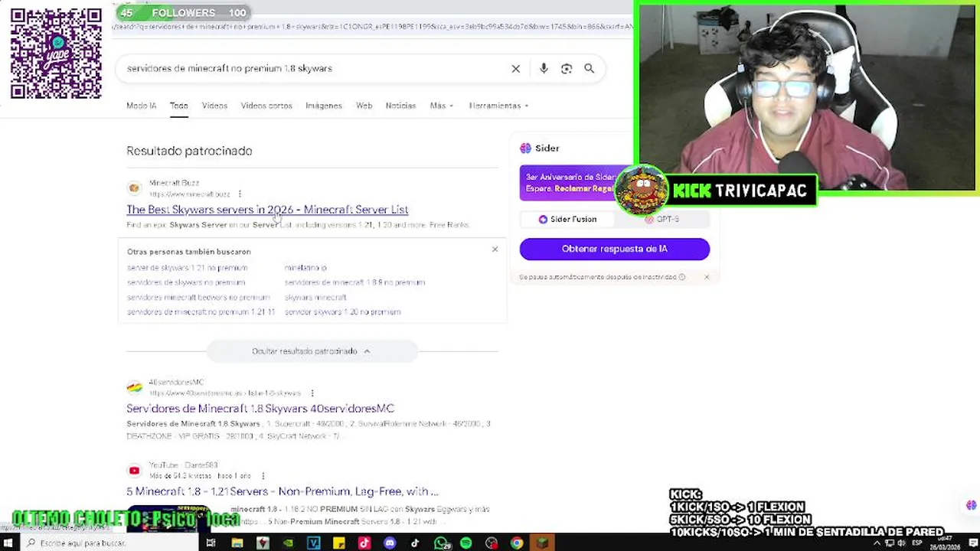Click related search 'server de skywars 1.21 no premium'

(x=188, y=268)
